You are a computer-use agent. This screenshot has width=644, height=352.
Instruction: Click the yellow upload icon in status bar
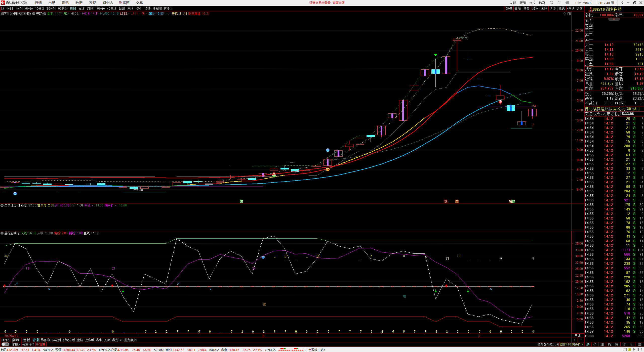tap(629, 350)
